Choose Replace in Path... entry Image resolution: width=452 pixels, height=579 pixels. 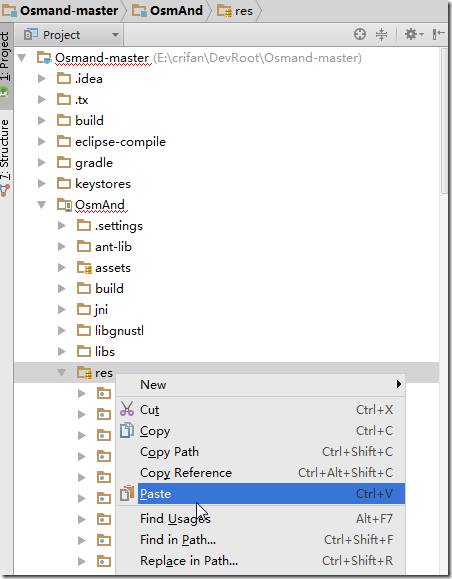(260, 561)
